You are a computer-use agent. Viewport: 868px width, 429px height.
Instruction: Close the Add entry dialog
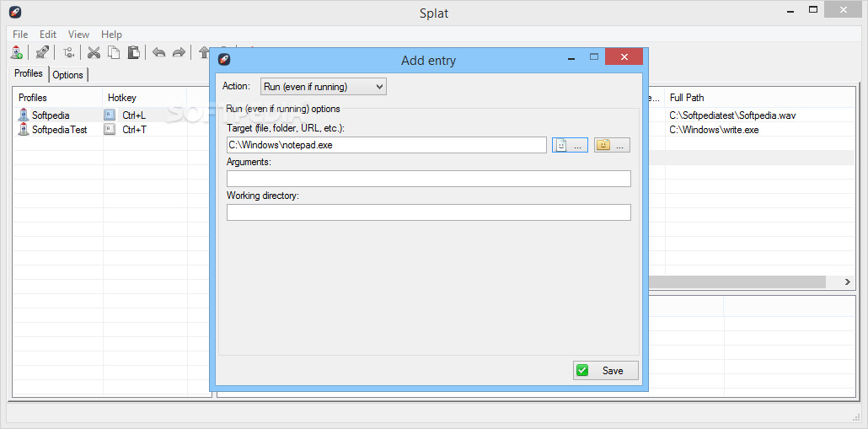click(624, 56)
